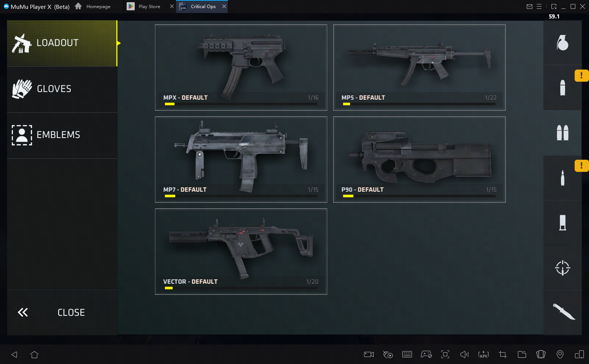Rotate the screen using the rotate icon
The width and height of the screenshot is (589, 364).
coord(541,354)
